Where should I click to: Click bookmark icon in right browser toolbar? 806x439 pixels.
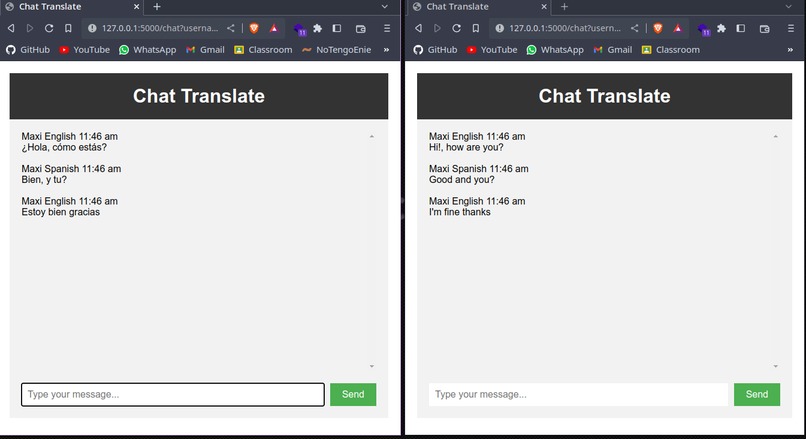pos(475,28)
